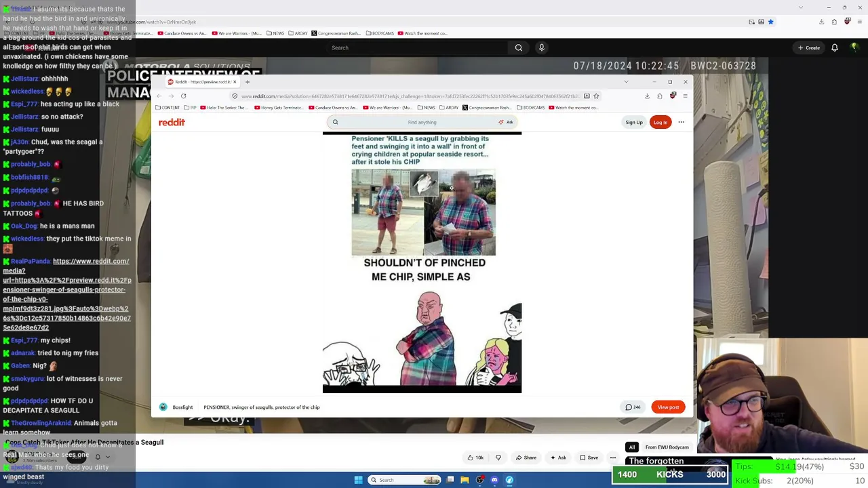Open the Reddit three-dot overflow menu
Image resolution: width=868 pixels, height=488 pixels.
click(681, 122)
